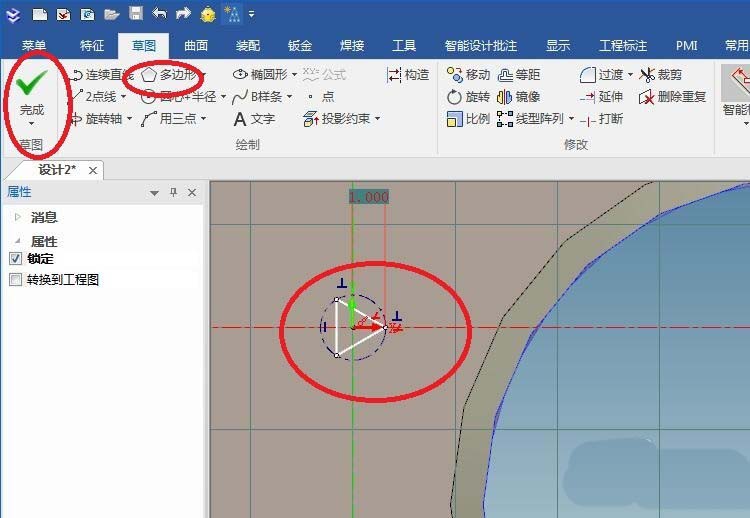Select the 多边形 polygon tool
Viewport: 750px width, 518px height.
click(169, 75)
